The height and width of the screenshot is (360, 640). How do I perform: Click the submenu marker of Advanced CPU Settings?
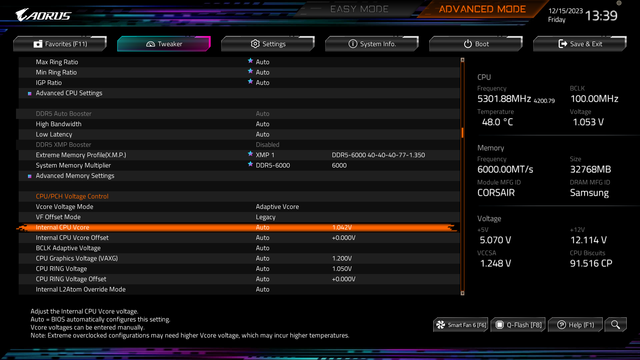(29, 93)
